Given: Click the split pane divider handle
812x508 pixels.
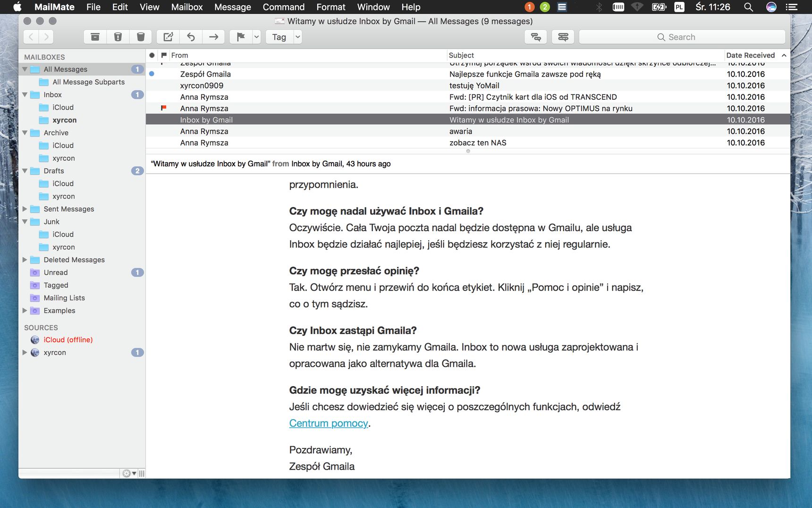Looking at the screenshot, I should click(x=468, y=151).
